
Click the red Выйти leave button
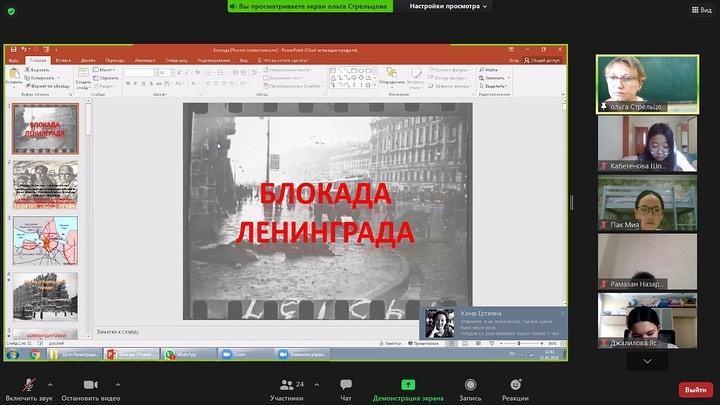click(695, 389)
